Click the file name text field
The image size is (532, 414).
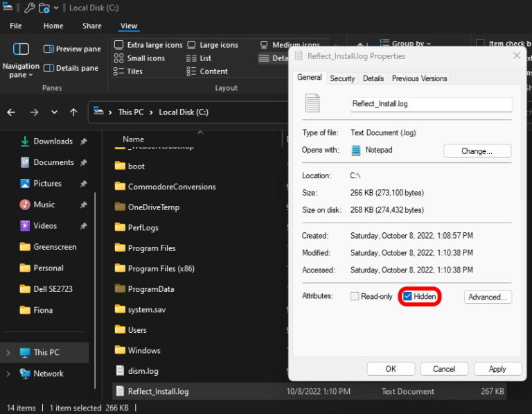coord(431,104)
